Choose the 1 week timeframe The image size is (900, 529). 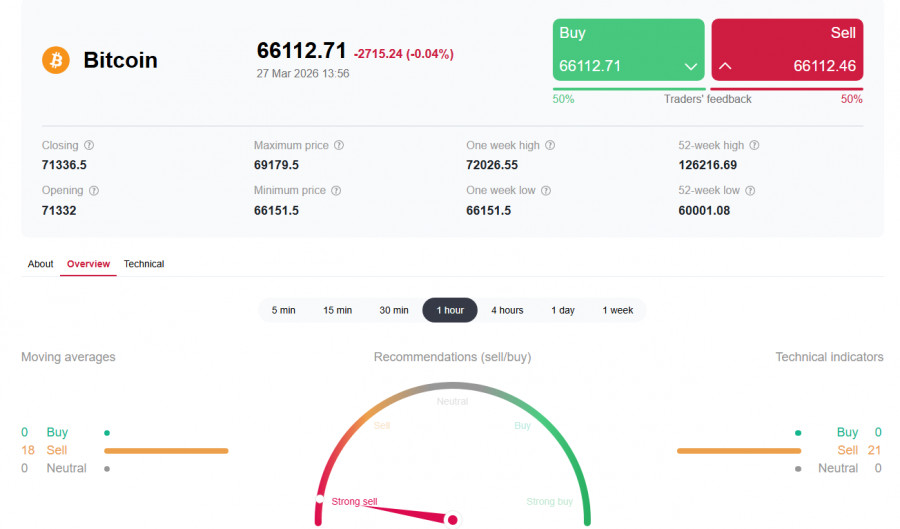point(617,310)
